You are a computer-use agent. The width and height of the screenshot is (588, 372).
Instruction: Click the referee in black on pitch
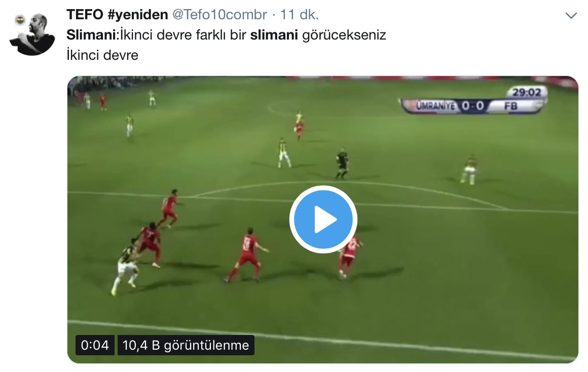click(342, 163)
